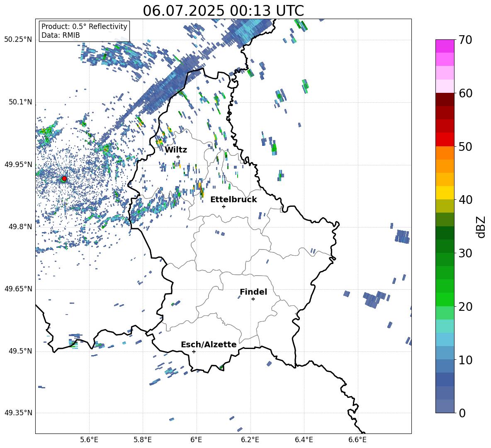Select the Findel station label
This screenshot has width=491, height=448.
point(253,292)
